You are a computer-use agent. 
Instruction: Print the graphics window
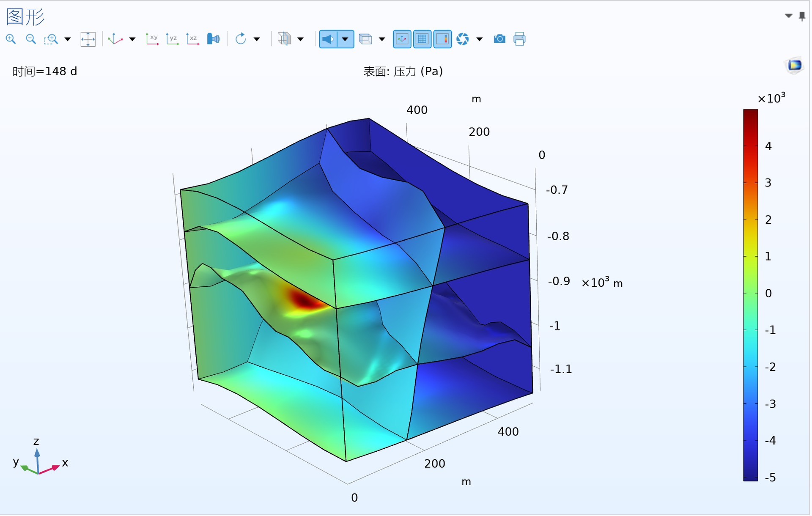(519, 39)
